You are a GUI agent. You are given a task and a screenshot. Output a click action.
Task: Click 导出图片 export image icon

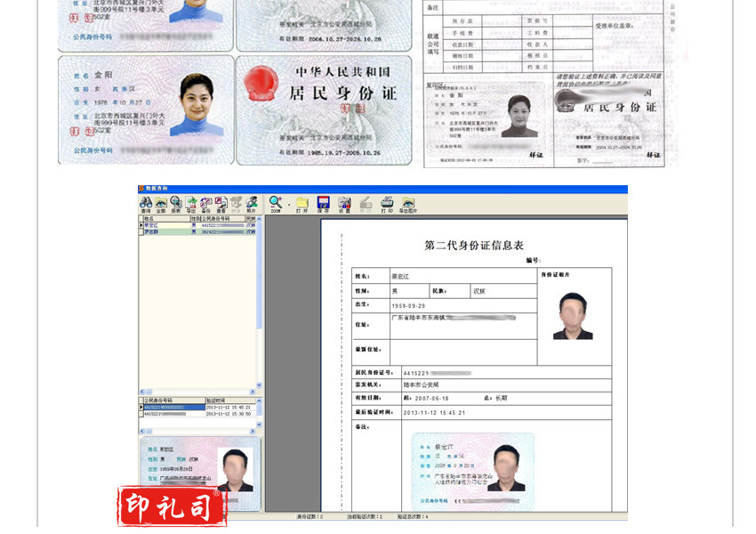pos(408,204)
